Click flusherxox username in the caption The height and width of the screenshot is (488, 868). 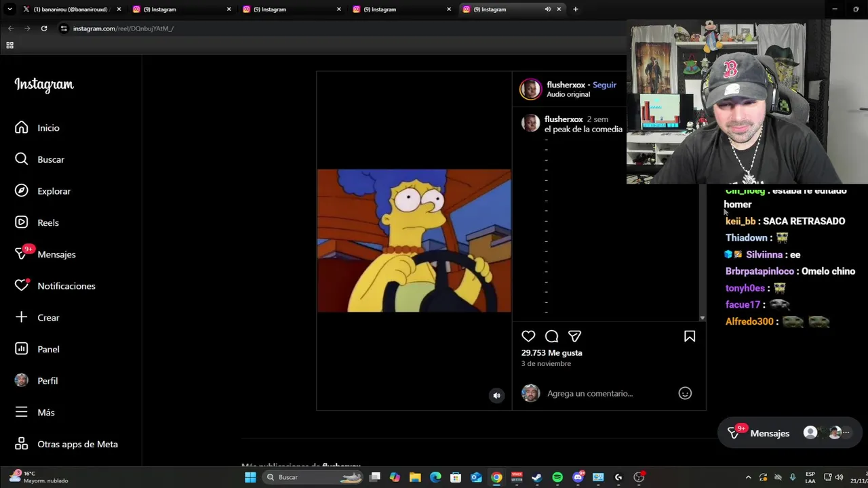pyautogui.click(x=564, y=119)
